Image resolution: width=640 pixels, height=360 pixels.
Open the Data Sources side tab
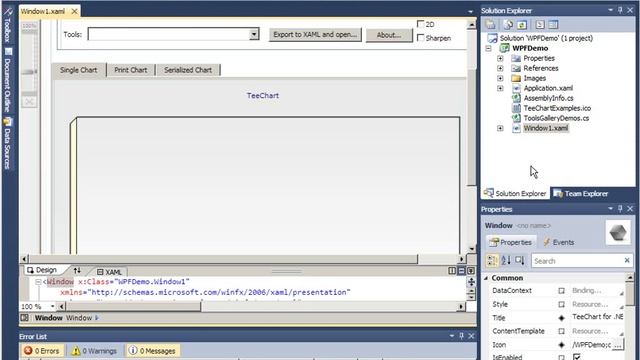coord(8,144)
